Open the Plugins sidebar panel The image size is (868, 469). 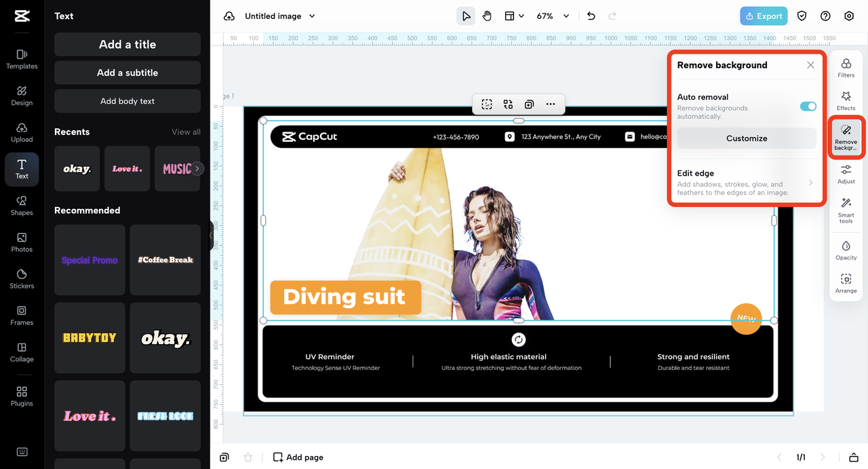[x=22, y=396]
